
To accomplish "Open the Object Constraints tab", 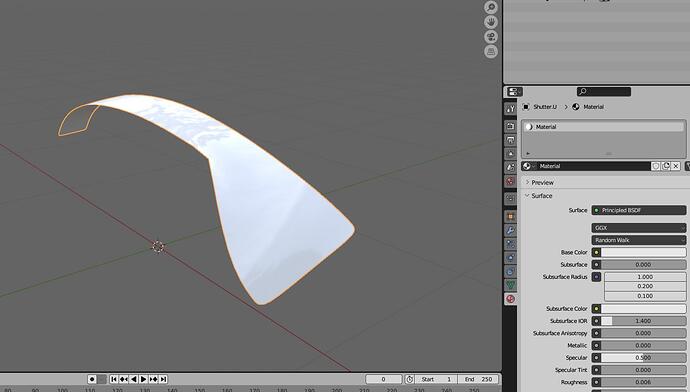I will click(510, 271).
